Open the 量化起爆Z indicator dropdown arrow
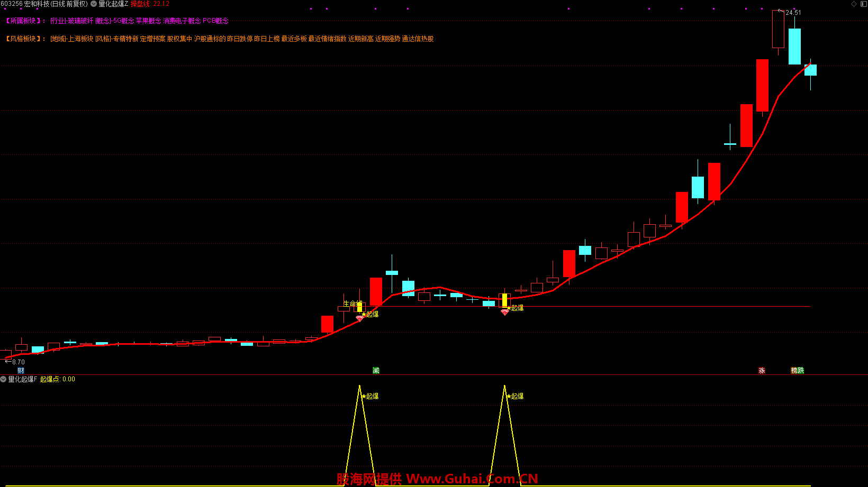This screenshot has height=487, width=868. [x=94, y=4]
